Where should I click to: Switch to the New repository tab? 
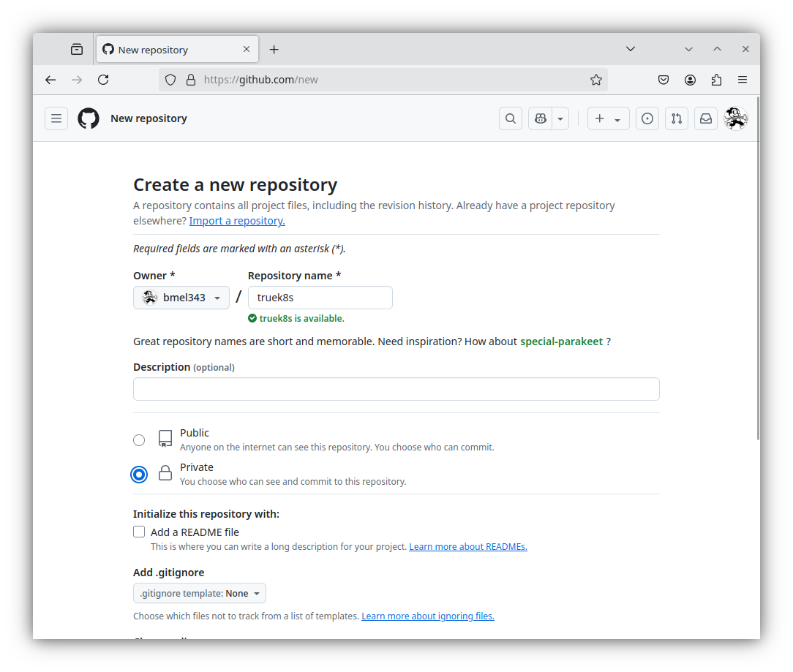[168, 50]
